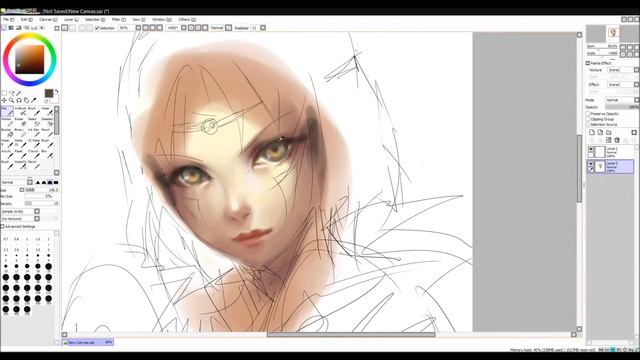Enable Selection Source checkbox
640x360 pixels.
588,124
